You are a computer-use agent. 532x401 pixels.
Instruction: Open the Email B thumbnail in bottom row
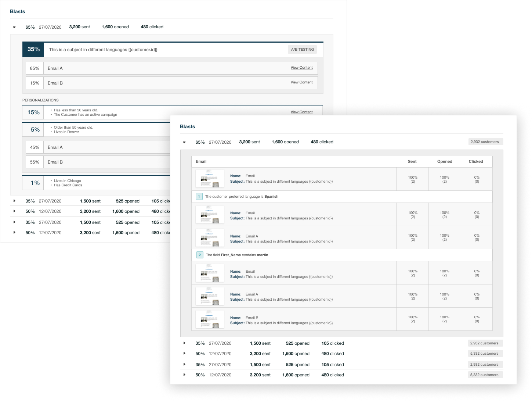210,319
